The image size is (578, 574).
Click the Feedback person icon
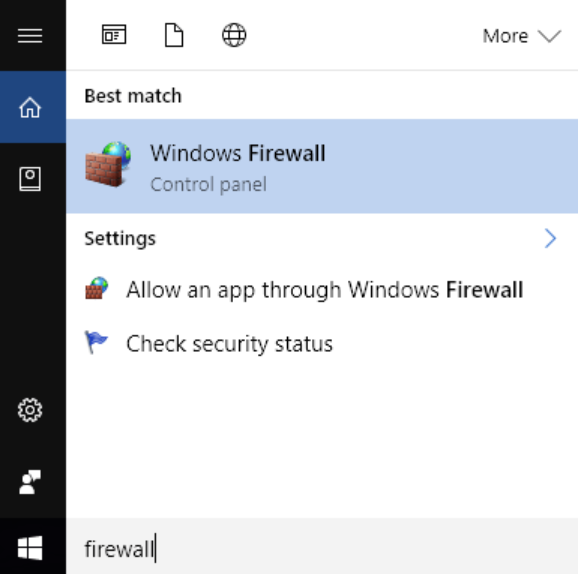[x=30, y=481]
